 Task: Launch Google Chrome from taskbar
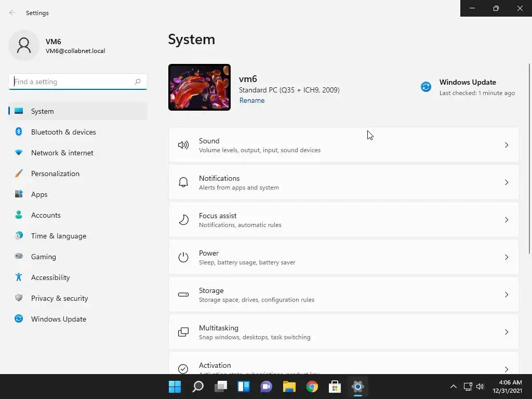[x=312, y=387]
